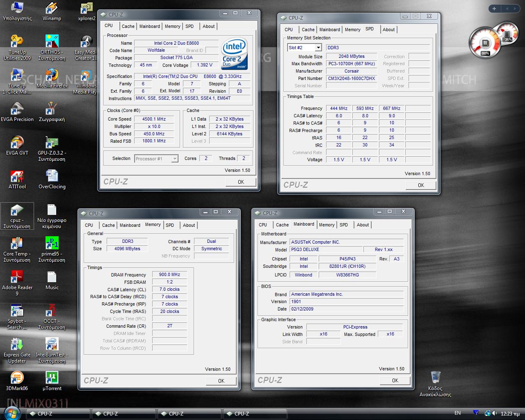Launch µTorrent from desktop
The height and width of the screenshot is (420, 525).
(52, 381)
